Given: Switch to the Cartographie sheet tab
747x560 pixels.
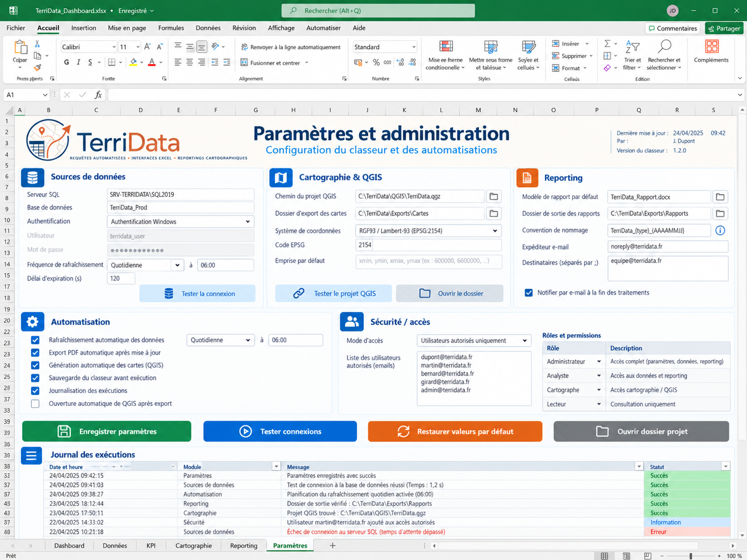Looking at the screenshot, I should [193, 546].
